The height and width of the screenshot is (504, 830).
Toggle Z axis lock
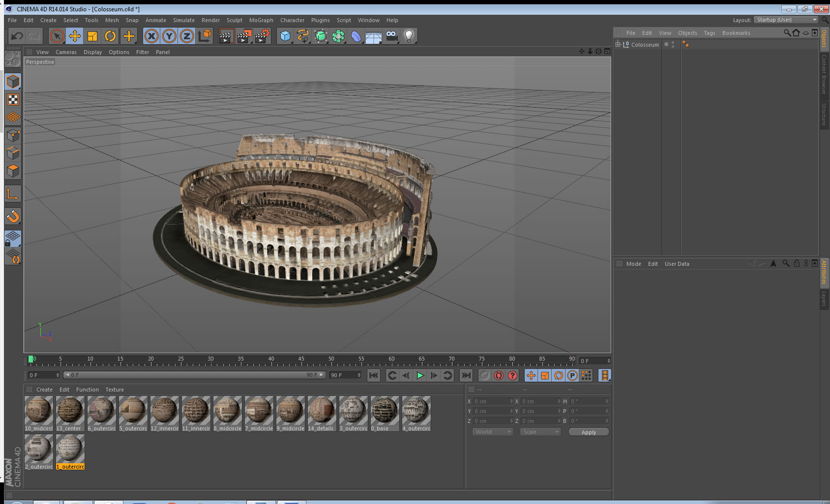[x=187, y=36]
